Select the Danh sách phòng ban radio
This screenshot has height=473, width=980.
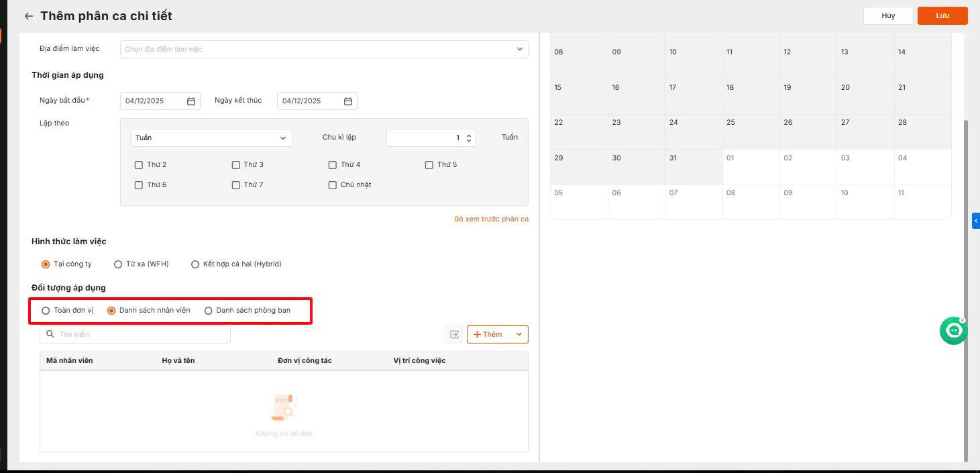click(x=209, y=311)
